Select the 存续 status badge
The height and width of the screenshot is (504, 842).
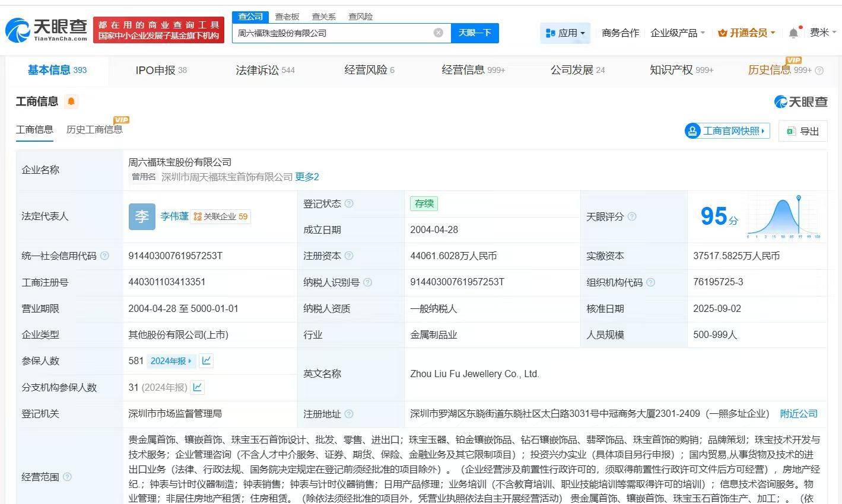[x=424, y=203]
